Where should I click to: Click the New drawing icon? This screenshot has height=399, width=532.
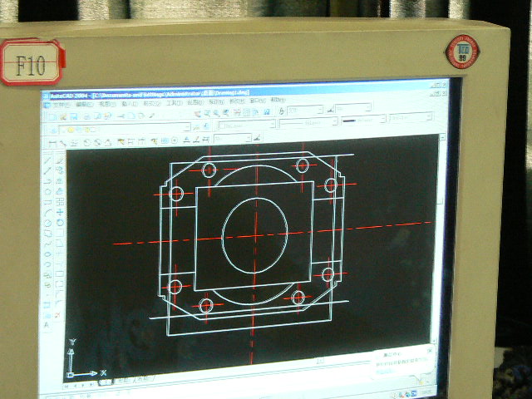[x=53, y=116]
